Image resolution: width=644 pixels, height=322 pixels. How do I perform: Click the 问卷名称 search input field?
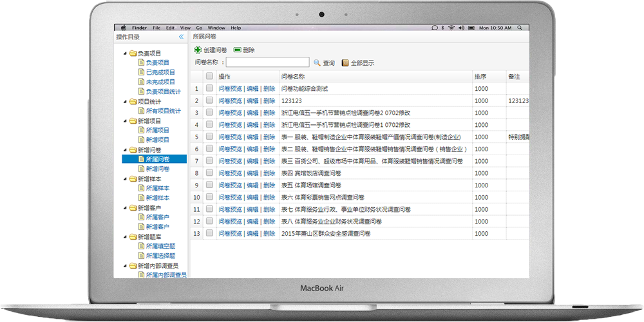(x=267, y=62)
